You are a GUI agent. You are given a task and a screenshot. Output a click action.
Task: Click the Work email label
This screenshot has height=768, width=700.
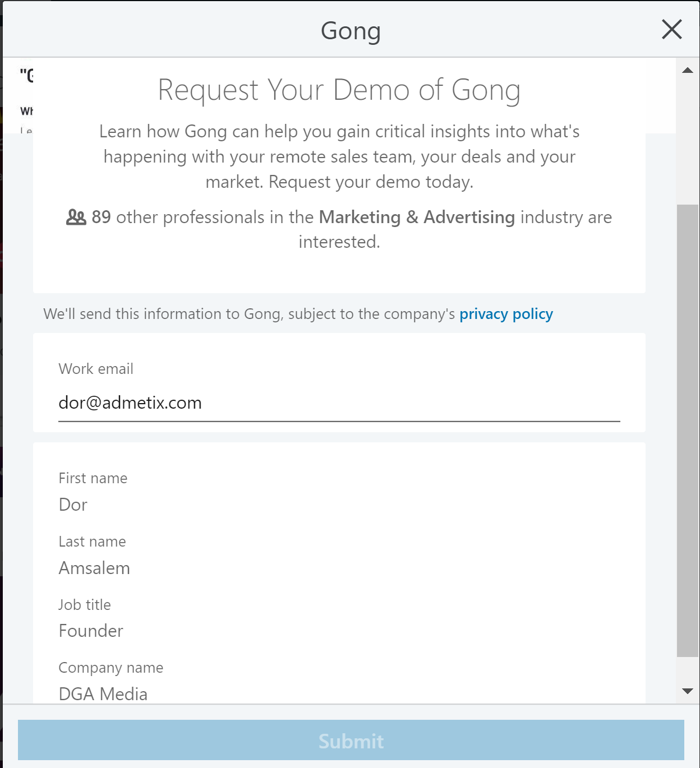pyautogui.click(x=96, y=369)
